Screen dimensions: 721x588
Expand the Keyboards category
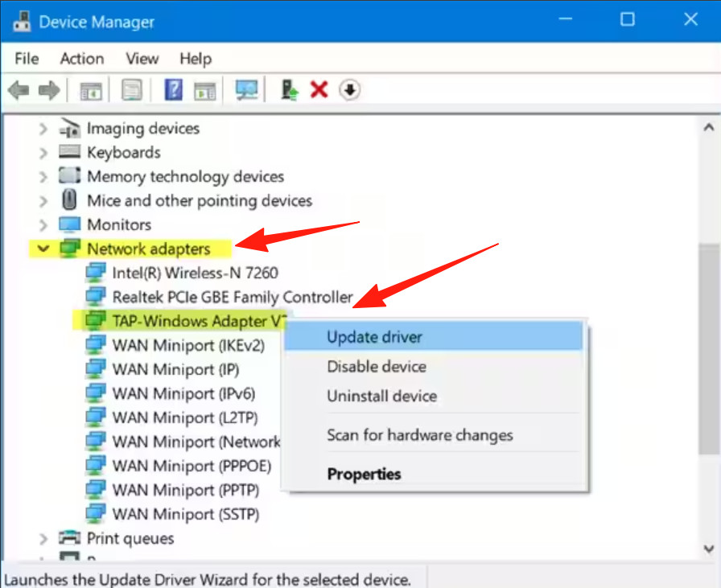click(x=43, y=153)
